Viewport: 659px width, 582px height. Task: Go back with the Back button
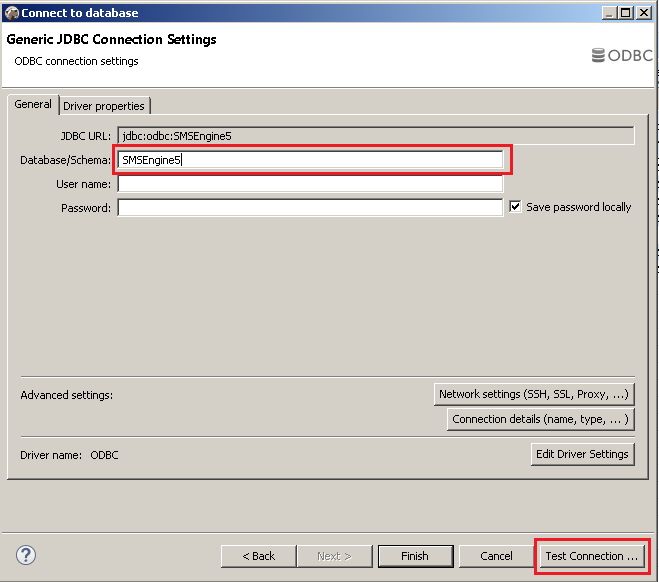pos(257,556)
